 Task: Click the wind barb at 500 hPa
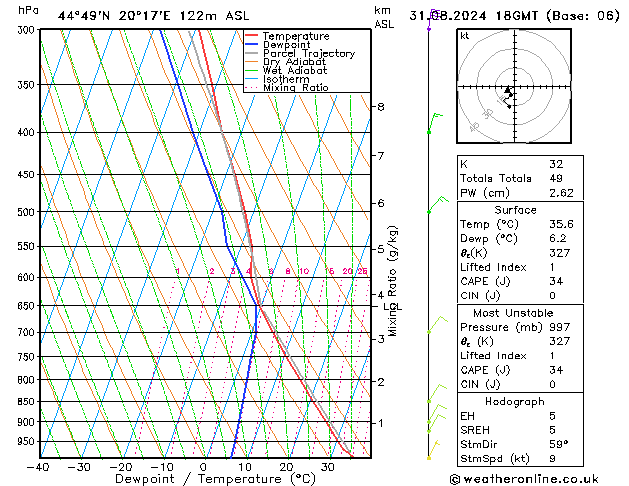point(435,205)
